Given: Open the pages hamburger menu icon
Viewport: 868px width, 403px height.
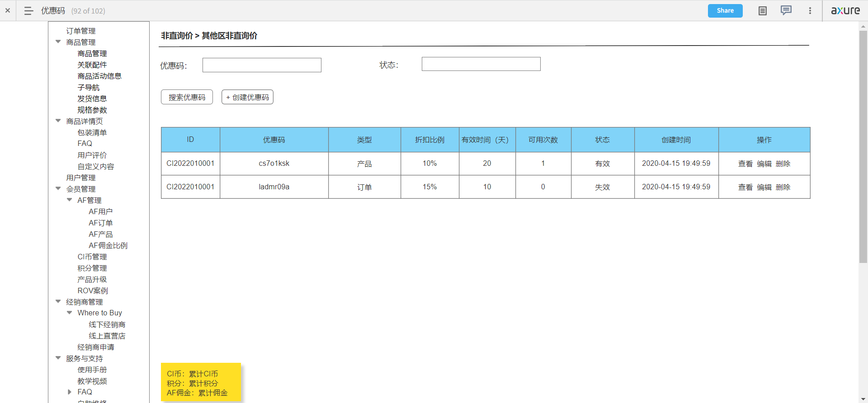Looking at the screenshot, I should [28, 11].
